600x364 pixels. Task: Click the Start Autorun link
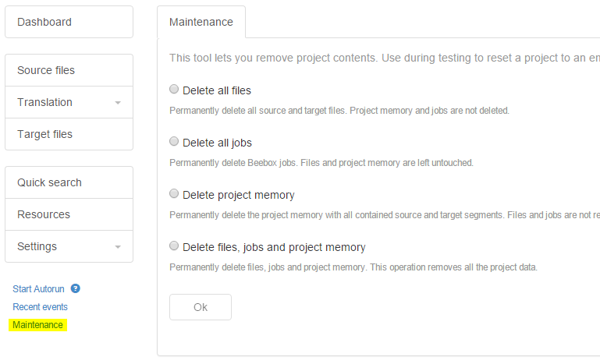[38, 289]
